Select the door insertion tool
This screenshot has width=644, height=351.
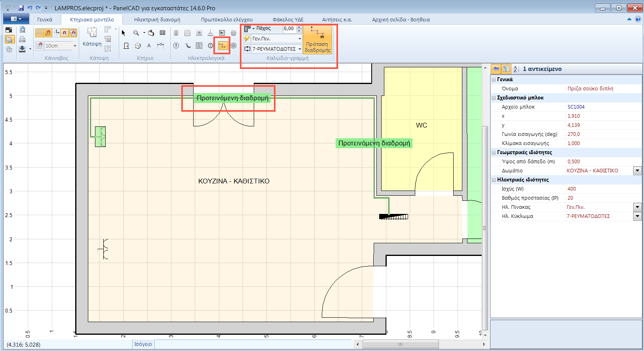point(126,46)
